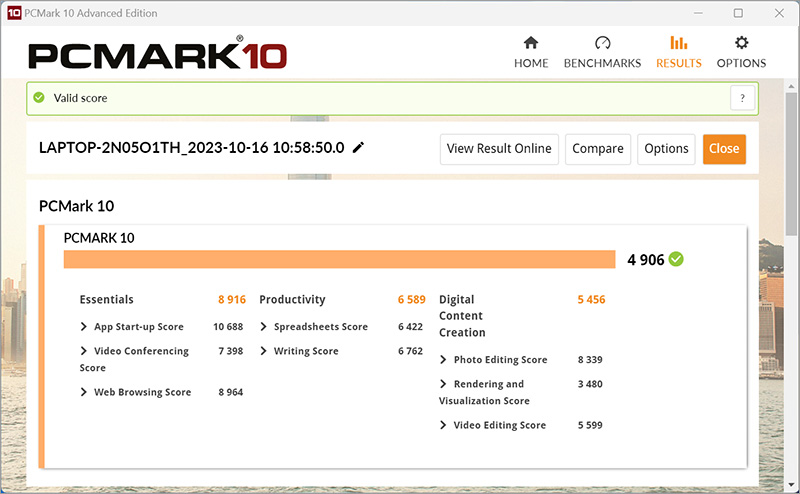
Task: Click the 10 688 App Start-up value
Action: coord(228,327)
